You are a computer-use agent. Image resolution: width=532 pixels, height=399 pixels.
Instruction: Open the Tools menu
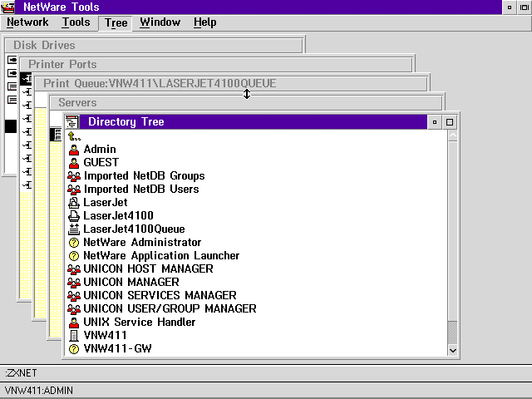coord(76,22)
